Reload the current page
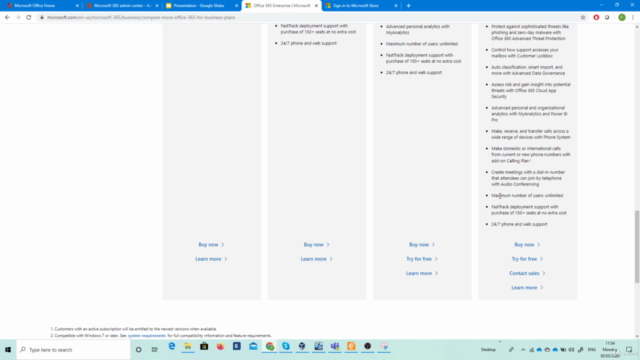This screenshot has height=360, width=640. pyautogui.click(x=29, y=18)
